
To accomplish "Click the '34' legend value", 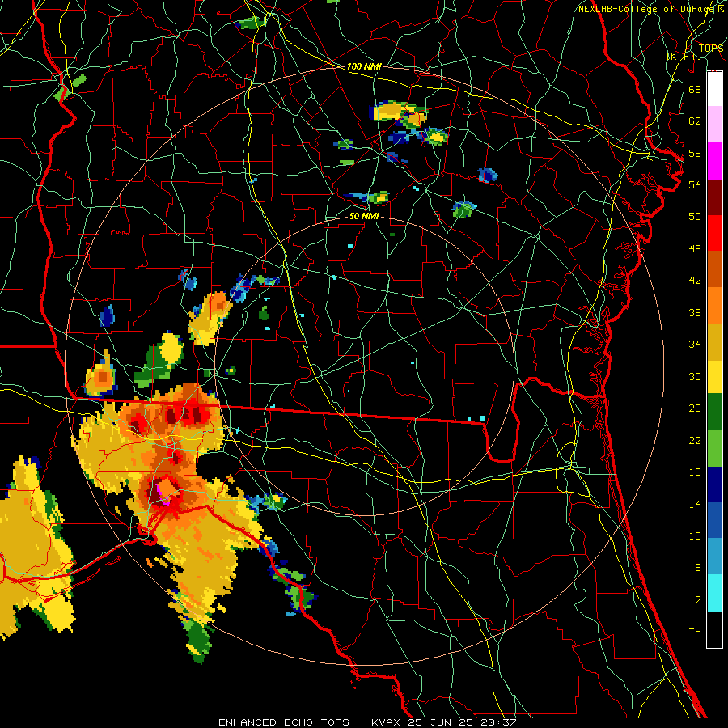I will [x=695, y=345].
